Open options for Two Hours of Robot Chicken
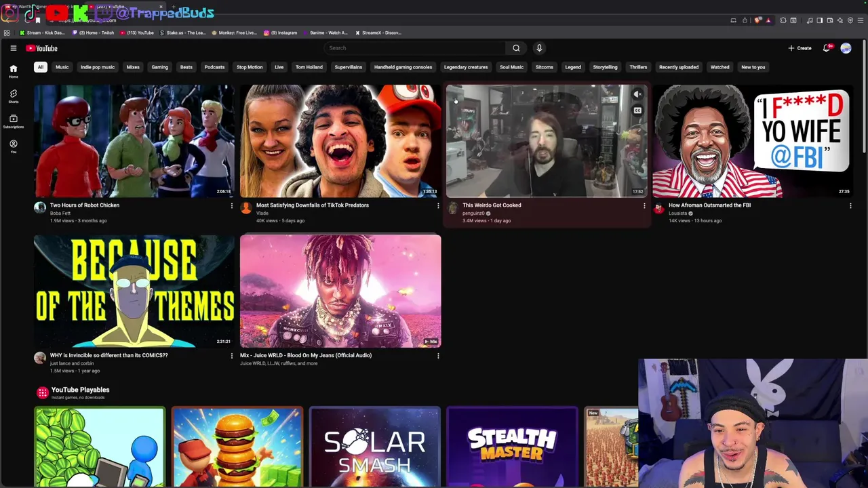 (232, 205)
